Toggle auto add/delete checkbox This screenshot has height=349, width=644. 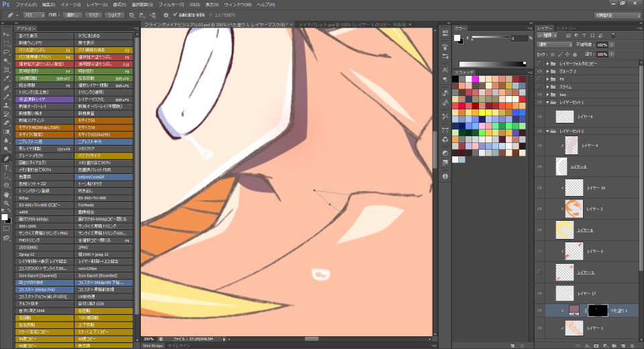[x=175, y=15]
